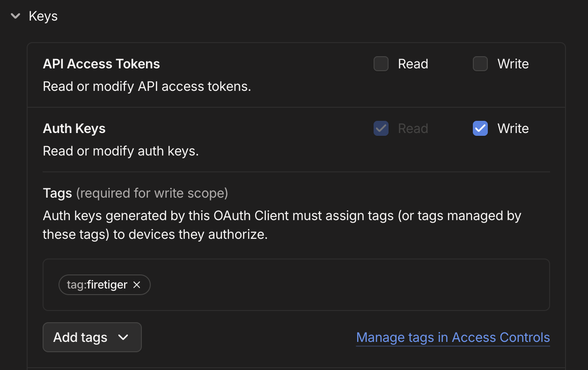Open Manage tags in Access Controls link
Viewport: 588px width, 370px height.
pos(453,337)
